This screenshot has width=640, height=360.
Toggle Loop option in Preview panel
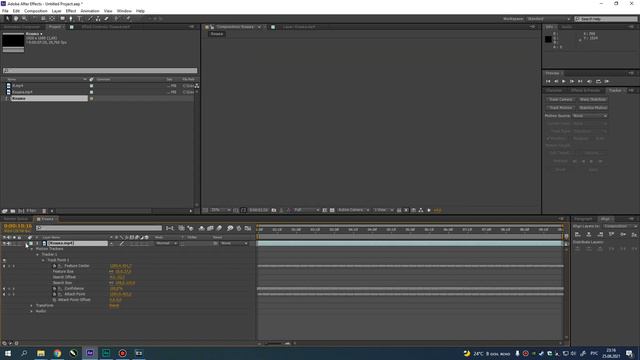click(x=598, y=82)
